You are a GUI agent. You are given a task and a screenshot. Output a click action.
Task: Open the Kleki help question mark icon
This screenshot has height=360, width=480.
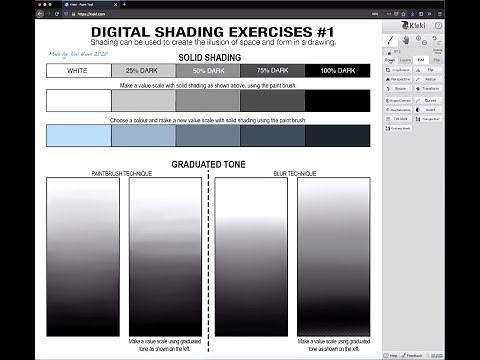pos(438,26)
